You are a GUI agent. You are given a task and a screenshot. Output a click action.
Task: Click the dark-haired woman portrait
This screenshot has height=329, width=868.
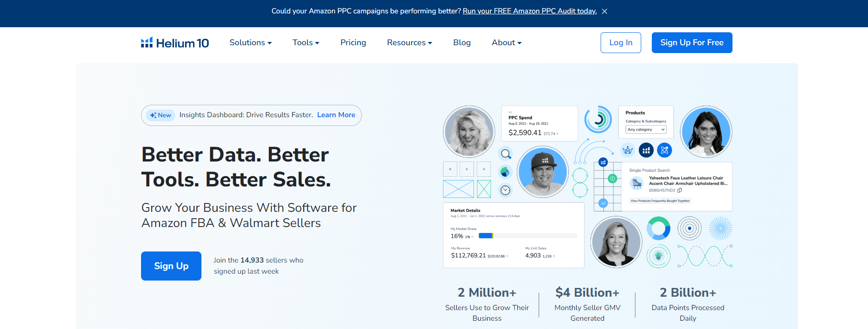(x=706, y=132)
